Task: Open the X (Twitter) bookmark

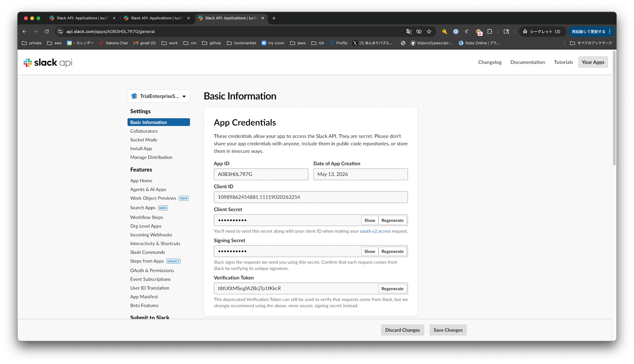Action: [372, 43]
